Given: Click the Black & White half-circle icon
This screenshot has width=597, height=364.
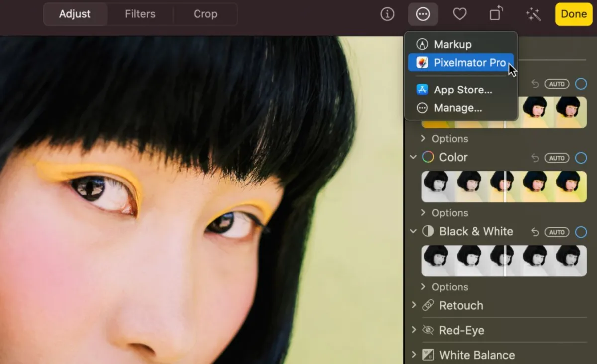Looking at the screenshot, I should tap(428, 231).
